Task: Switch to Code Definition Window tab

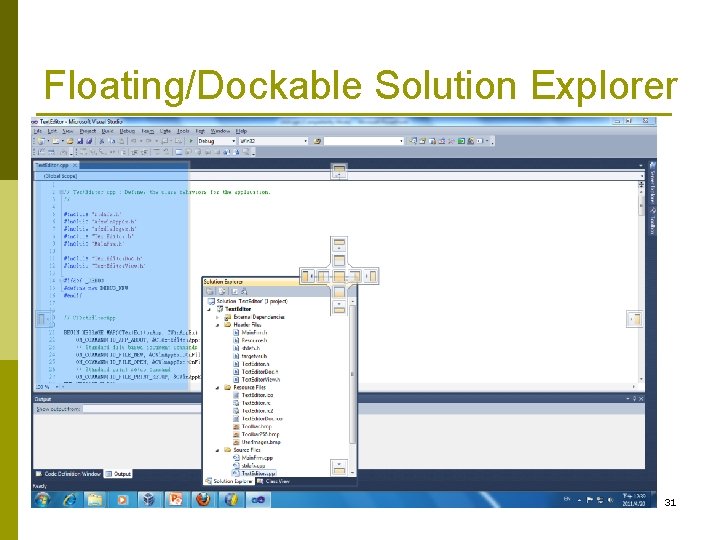Action: point(68,473)
